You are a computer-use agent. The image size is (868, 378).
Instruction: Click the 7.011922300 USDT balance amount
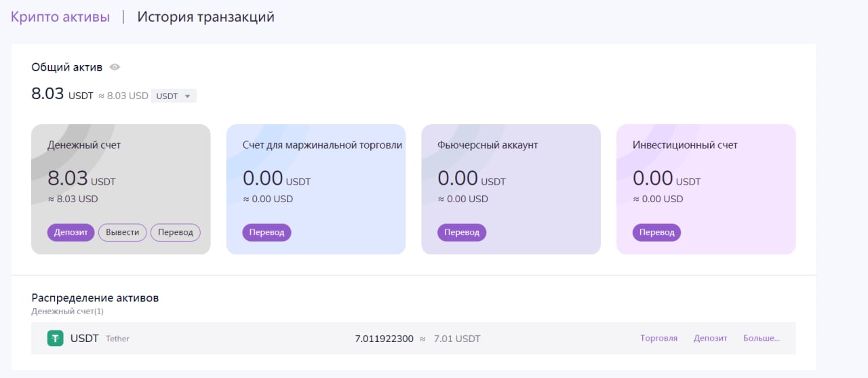[384, 339]
